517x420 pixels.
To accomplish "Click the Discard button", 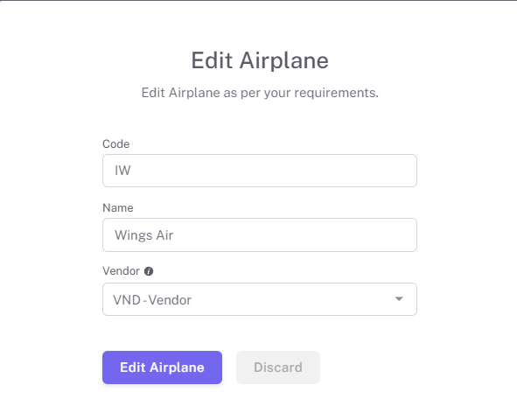I will coord(278,367).
